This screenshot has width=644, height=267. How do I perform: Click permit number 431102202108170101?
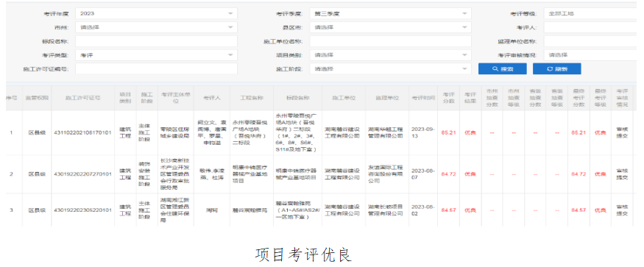click(83, 133)
